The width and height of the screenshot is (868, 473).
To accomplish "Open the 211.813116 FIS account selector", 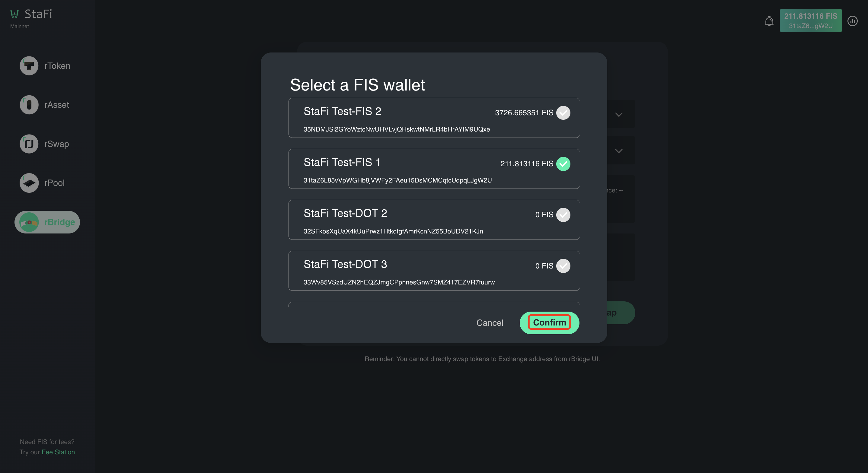I will [810, 21].
